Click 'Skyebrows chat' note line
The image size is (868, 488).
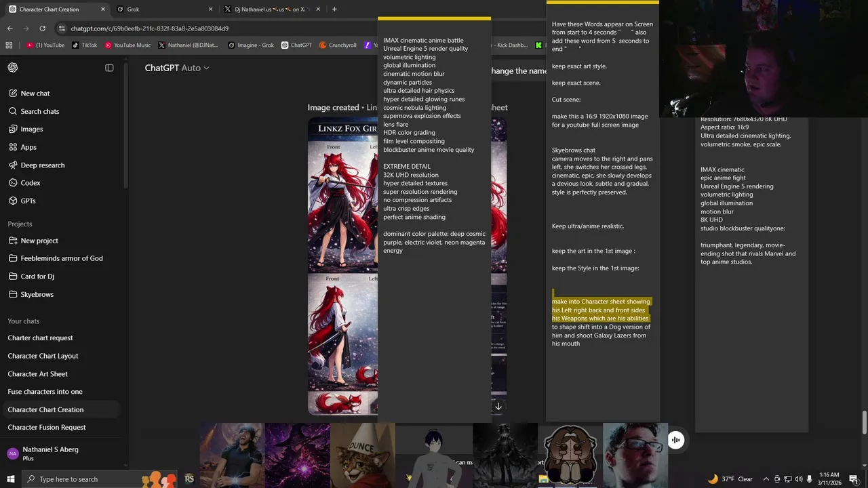click(573, 150)
